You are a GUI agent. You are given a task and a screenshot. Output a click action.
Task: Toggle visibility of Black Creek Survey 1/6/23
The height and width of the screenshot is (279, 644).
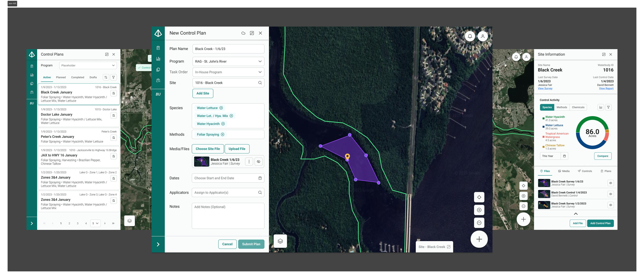(610, 183)
